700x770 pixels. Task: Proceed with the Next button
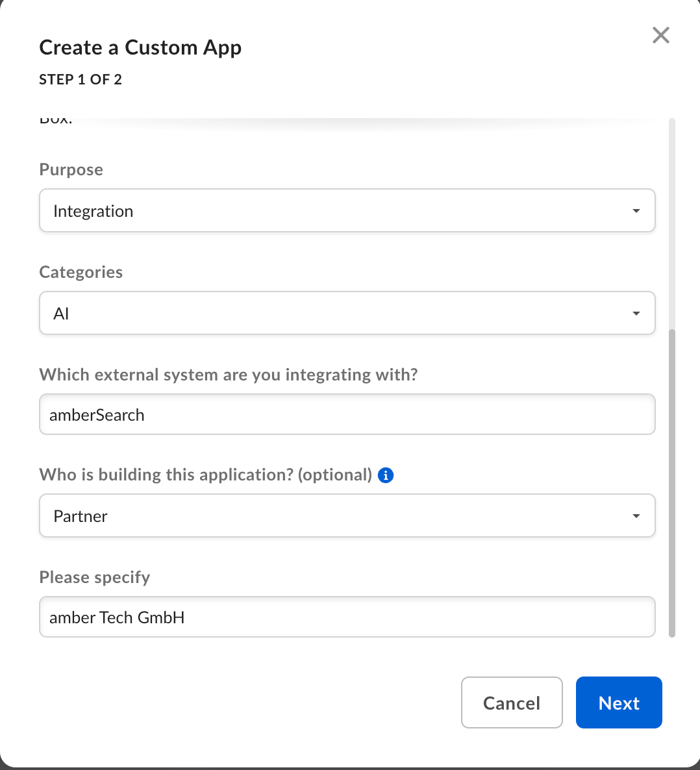[x=619, y=702]
